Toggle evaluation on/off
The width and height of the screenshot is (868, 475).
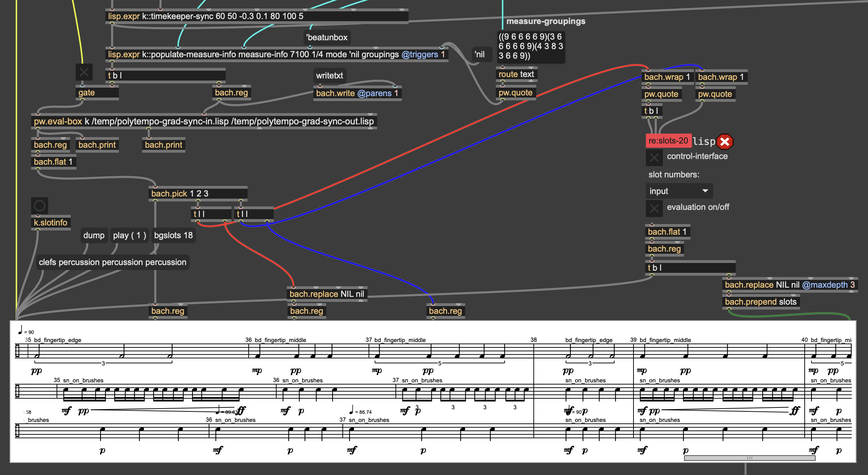654,208
